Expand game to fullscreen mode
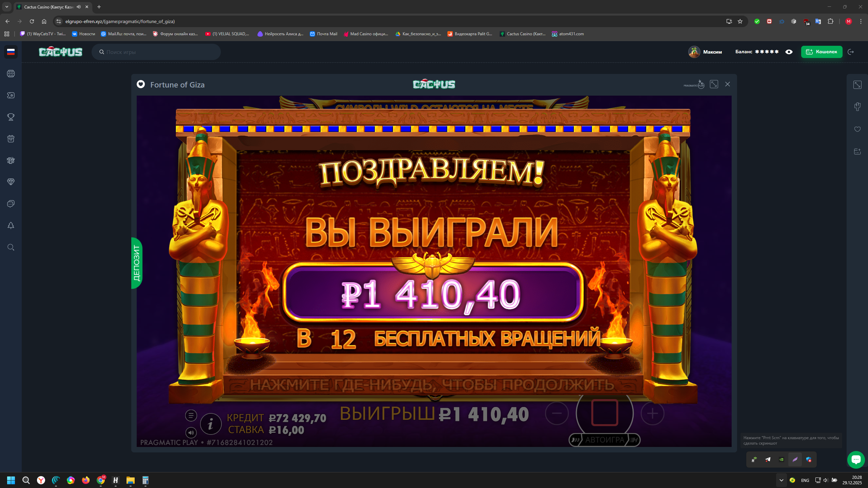Screen dimensions: 868x488 (714, 84)
